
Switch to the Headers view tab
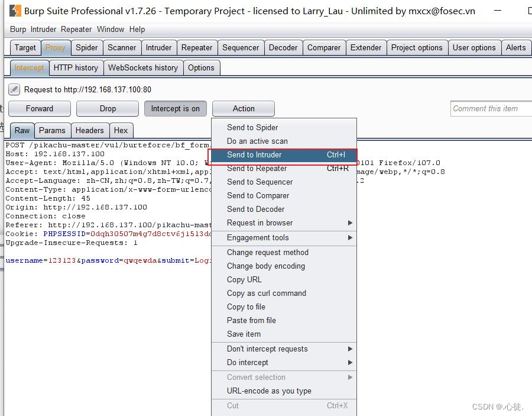click(x=90, y=131)
